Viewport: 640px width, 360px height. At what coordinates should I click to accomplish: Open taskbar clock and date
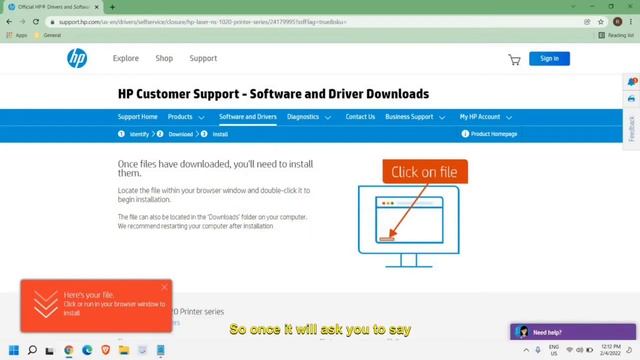(610, 350)
